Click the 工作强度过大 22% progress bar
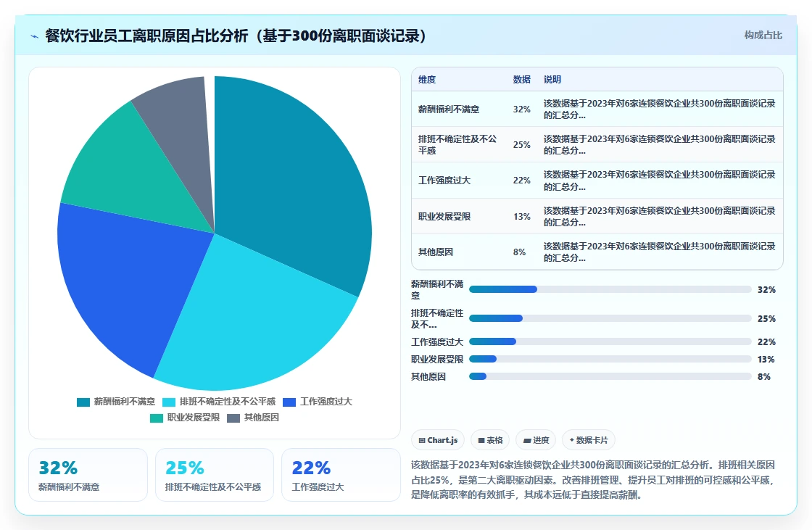This screenshot has height=530, width=812. tap(610, 342)
